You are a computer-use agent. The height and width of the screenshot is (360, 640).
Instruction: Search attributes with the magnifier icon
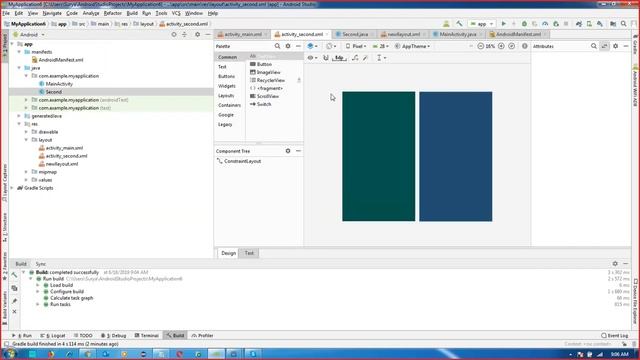[594, 46]
